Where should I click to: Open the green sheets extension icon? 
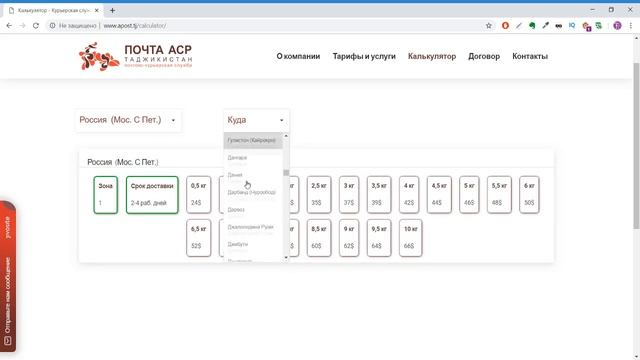click(x=599, y=25)
